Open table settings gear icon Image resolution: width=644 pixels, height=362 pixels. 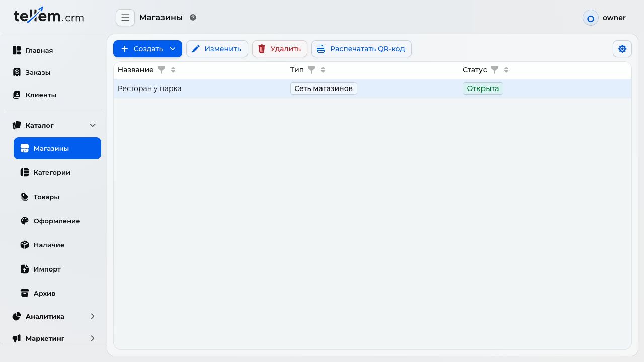pyautogui.click(x=622, y=49)
